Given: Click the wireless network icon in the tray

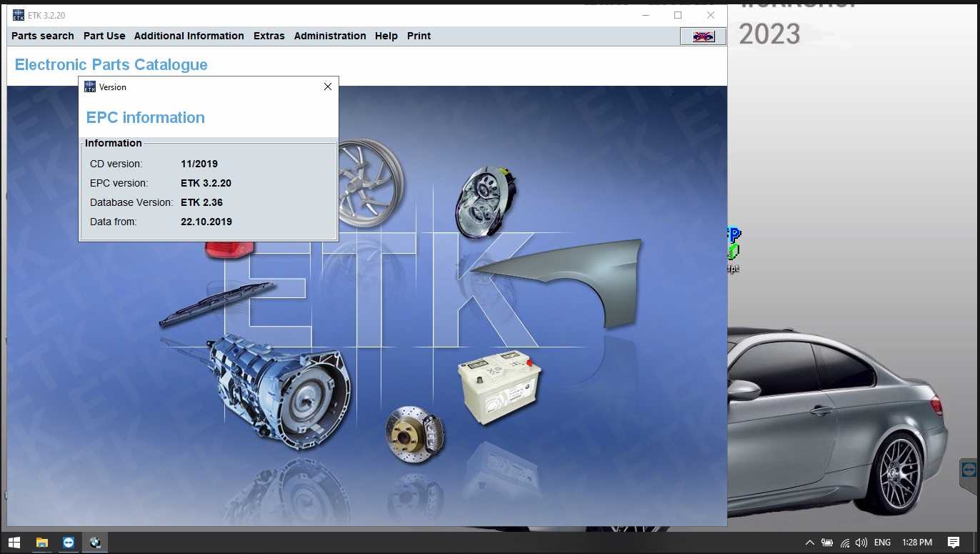Looking at the screenshot, I should point(845,542).
